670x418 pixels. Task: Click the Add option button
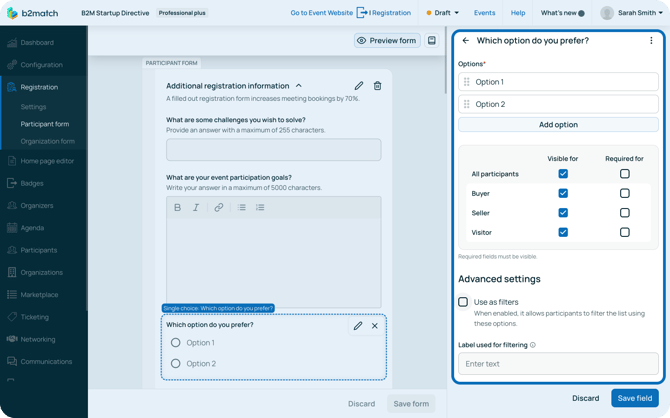(558, 125)
